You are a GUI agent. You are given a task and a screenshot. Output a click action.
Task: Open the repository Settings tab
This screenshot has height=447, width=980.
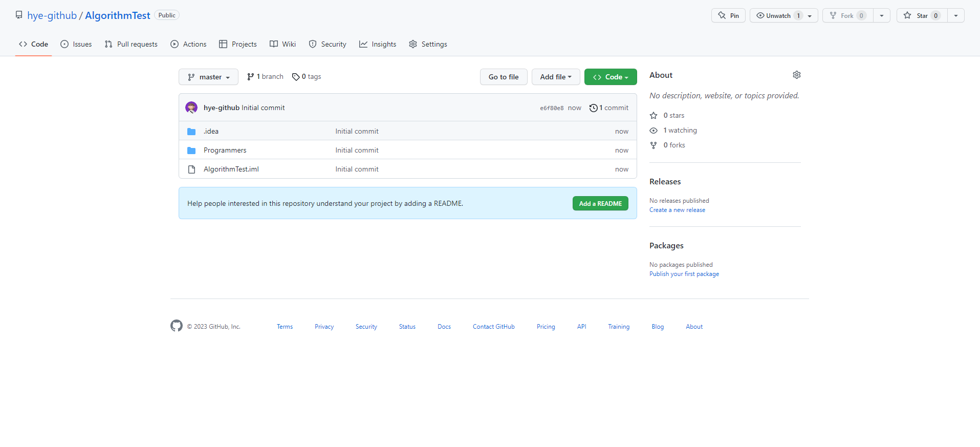[428, 44]
